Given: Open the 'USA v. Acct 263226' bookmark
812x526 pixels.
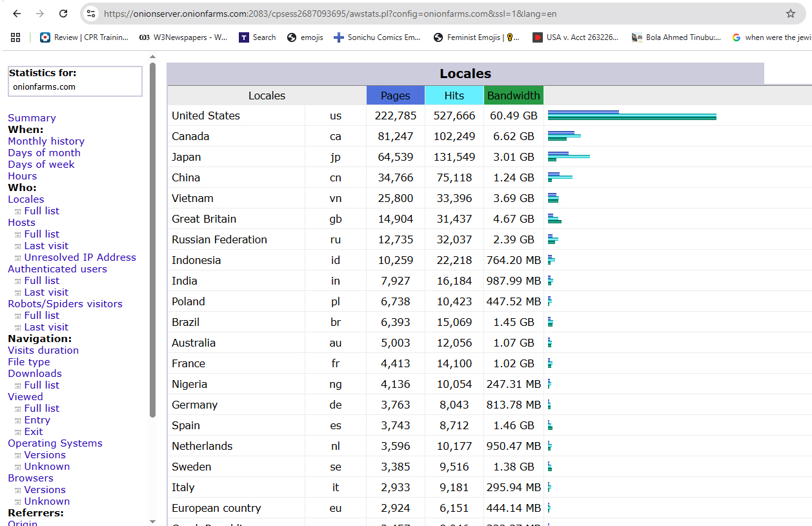Looking at the screenshot, I should coord(575,37).
